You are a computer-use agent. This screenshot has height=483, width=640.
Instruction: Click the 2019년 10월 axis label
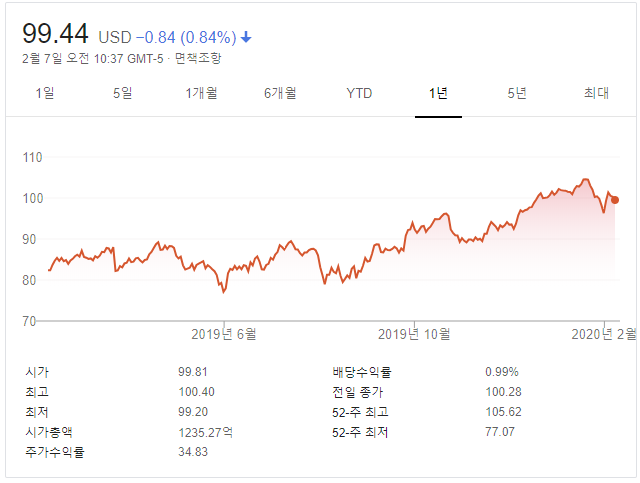click(414, 334)
